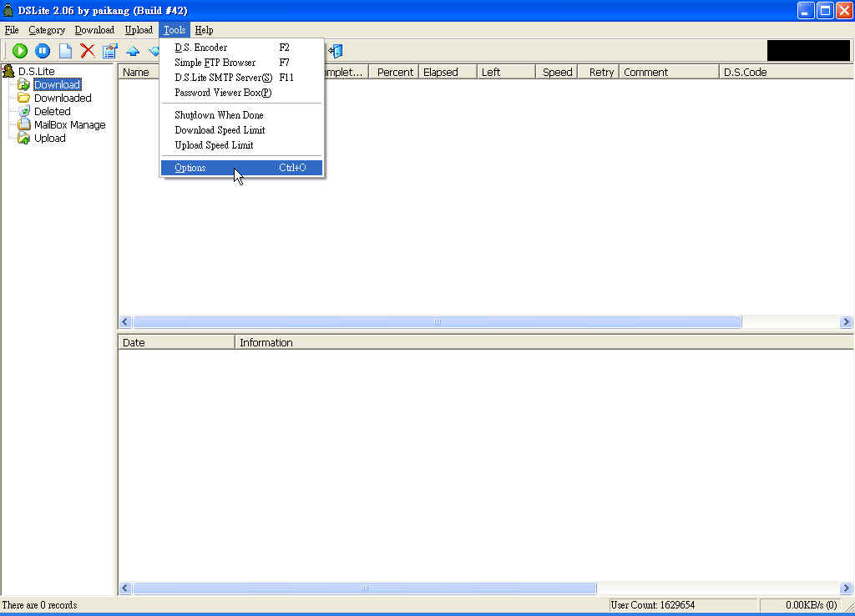Open the Category menu
855x616 pixels.
[47, 30]
